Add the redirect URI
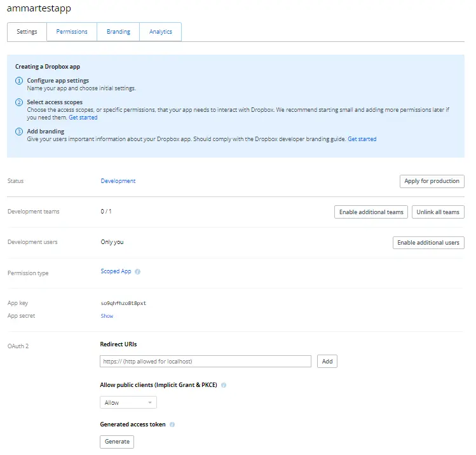 click(327, 362)
